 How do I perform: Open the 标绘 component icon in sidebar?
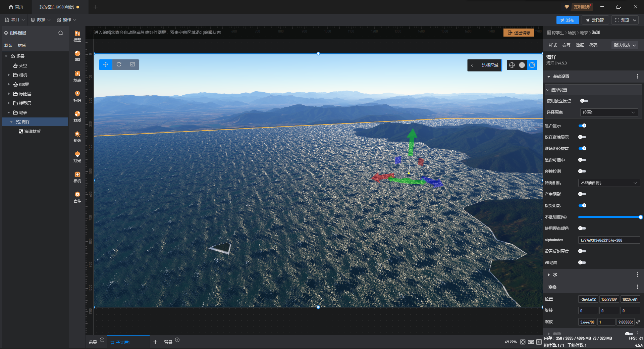coord(77,96)
